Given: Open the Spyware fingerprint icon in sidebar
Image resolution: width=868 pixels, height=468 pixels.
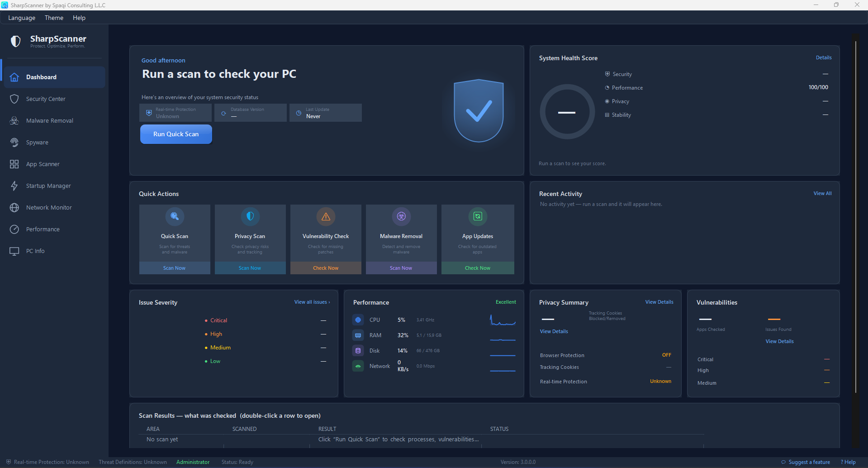Looking at the screenshot, I should coord(14,142).
